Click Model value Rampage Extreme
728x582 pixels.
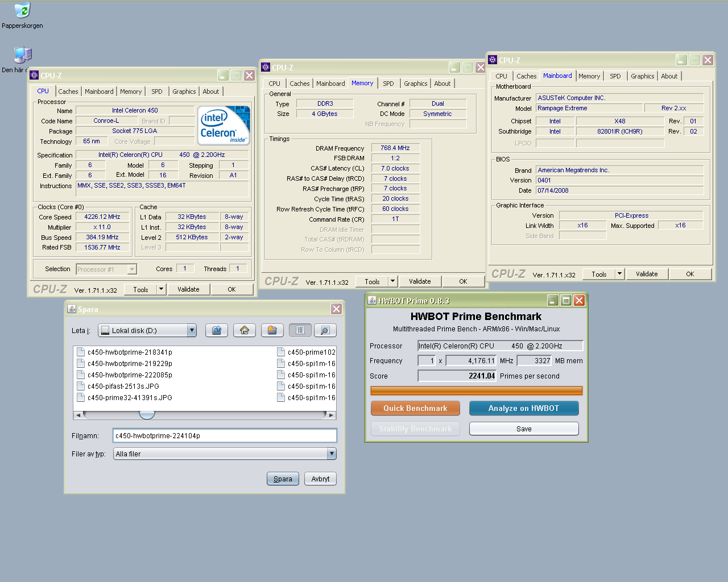tap(589, 108)
